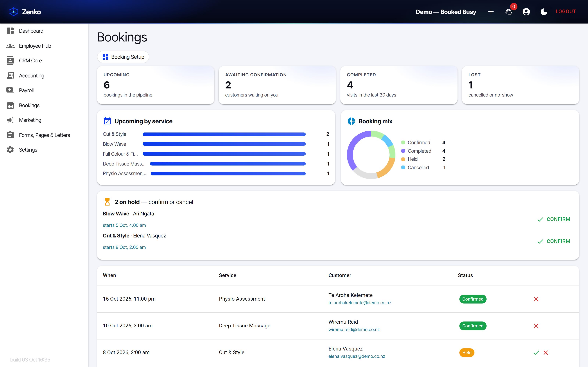Toggle dark mode with moon icon
Screen dimensions: 588x367
coord(544,12)
